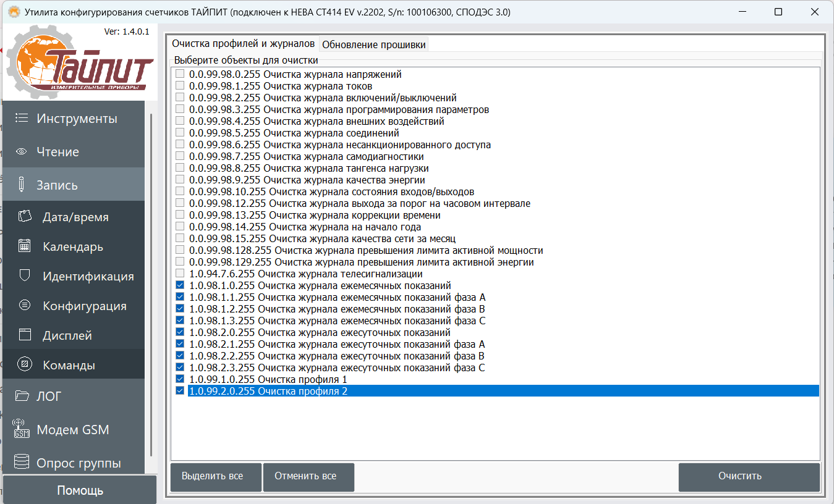The width and height of the screenshot is (834, 504).
Task: Click the Конфигурация circle icon
Action: pos(25,305)
